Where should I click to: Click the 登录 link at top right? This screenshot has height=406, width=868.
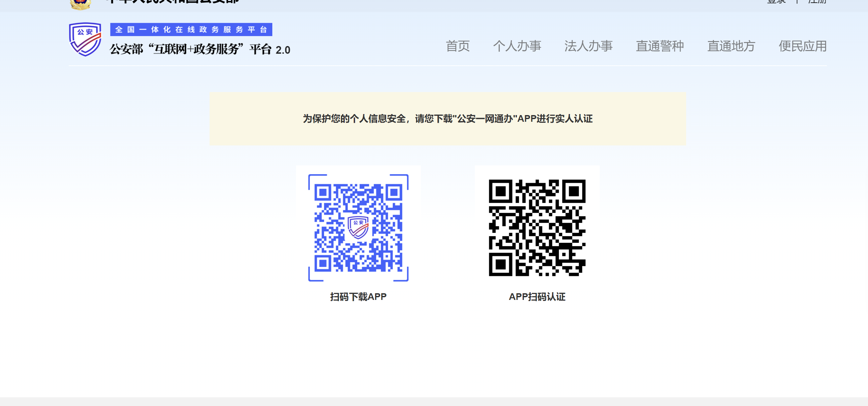(x=776, y=2)
